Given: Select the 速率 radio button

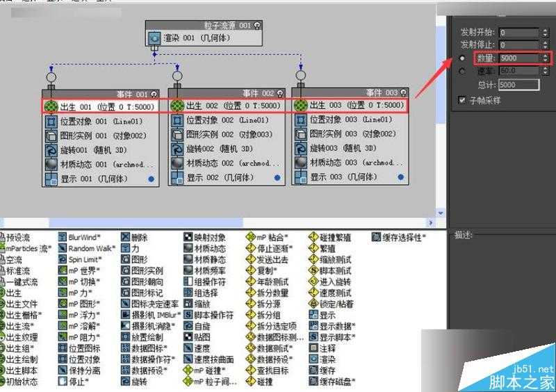Looking at the screenshot, I should 462,72.
